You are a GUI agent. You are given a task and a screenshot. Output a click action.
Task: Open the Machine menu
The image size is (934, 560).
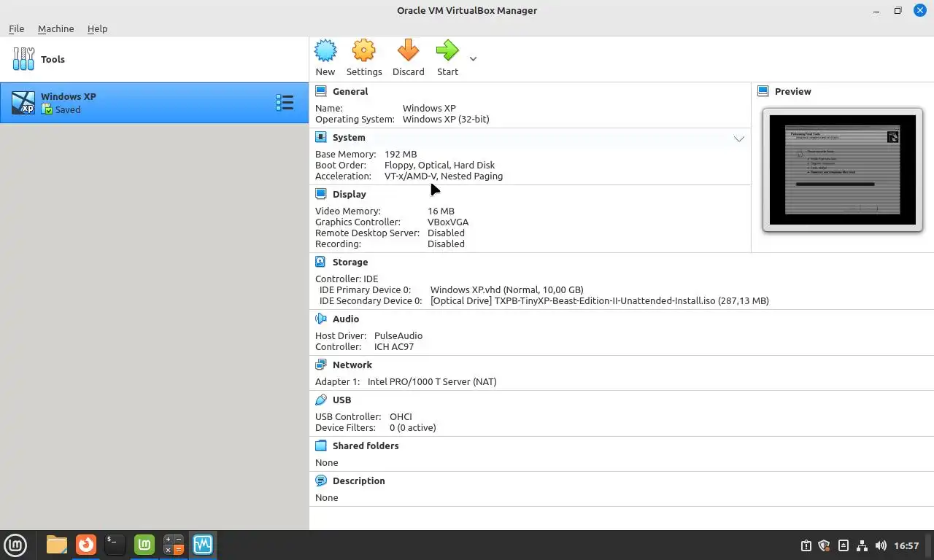tap(55, 28)
